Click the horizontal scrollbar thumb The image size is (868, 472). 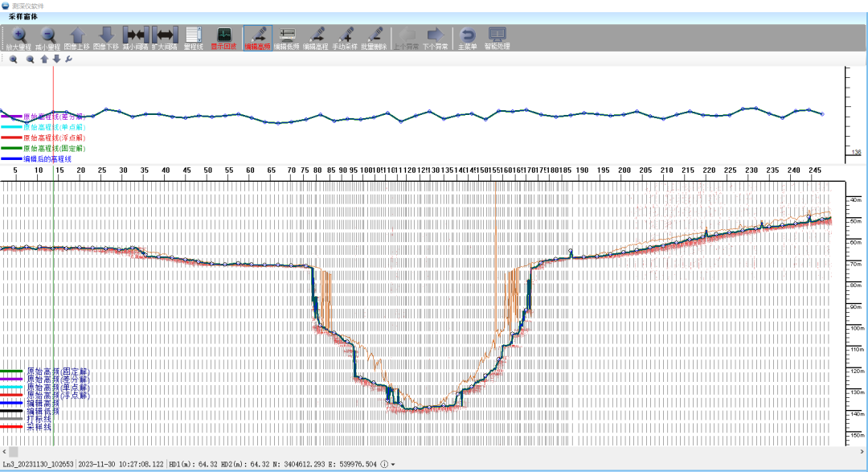pos(14,452)
